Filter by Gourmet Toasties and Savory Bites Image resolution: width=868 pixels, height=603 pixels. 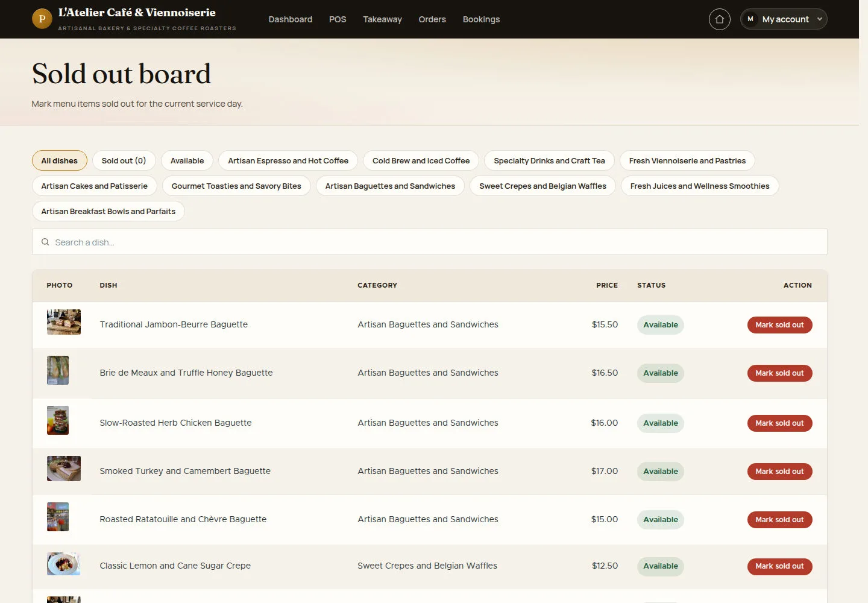pos(236,186)
